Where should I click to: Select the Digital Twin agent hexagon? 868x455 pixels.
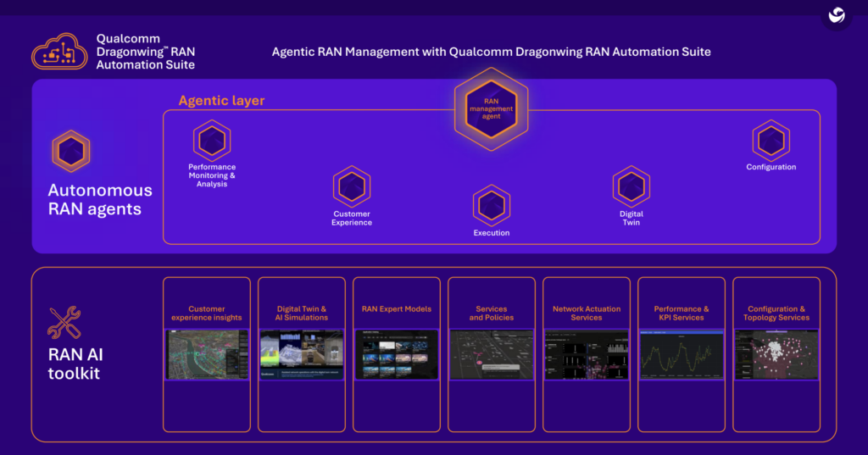point(631,186)
